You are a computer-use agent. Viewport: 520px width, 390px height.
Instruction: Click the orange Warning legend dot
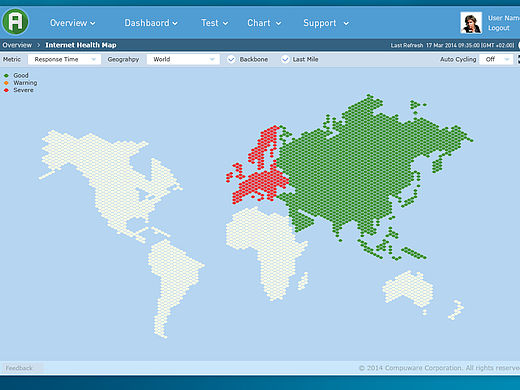tap(6, 83)
